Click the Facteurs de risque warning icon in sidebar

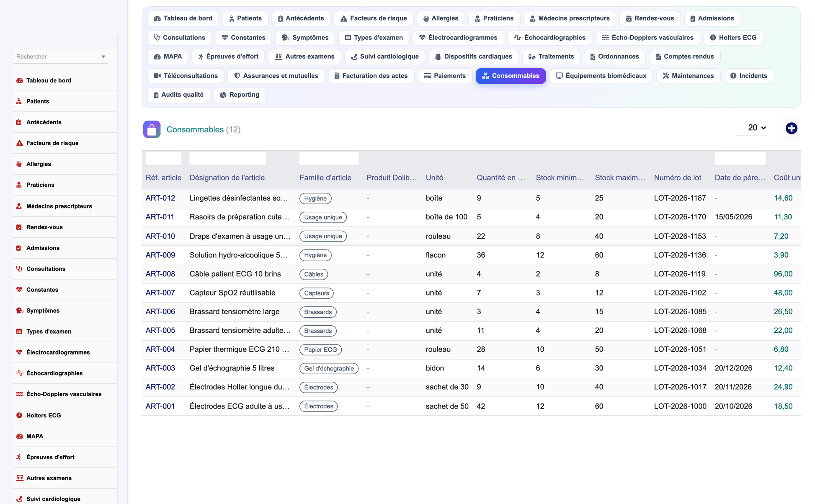[19, 143]
